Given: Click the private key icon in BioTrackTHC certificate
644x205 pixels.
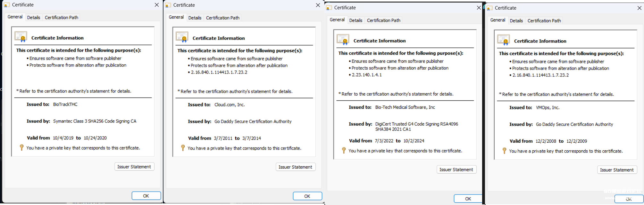Looking at the screenshot, I should tap(21, 147).
